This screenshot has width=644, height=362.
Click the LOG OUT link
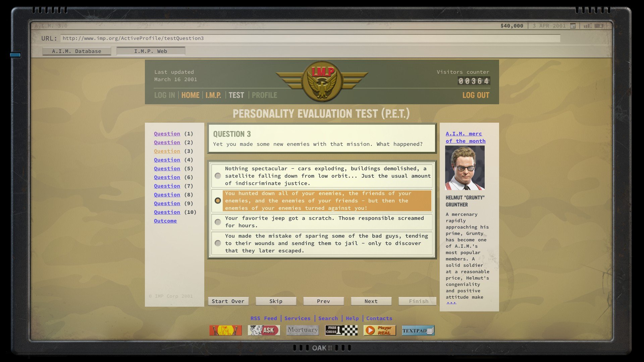(x=476, y=95)
